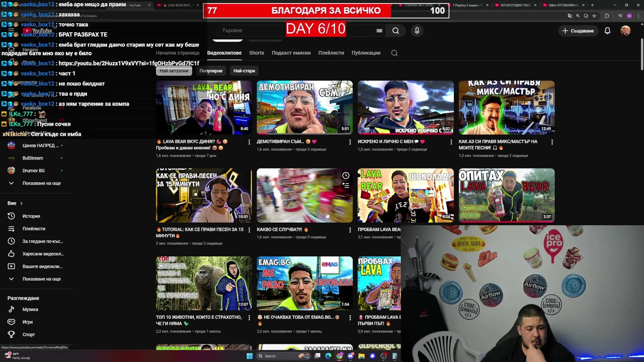
Task: Click the Windows taskbar Search box
Action: [x=283, y=356]
